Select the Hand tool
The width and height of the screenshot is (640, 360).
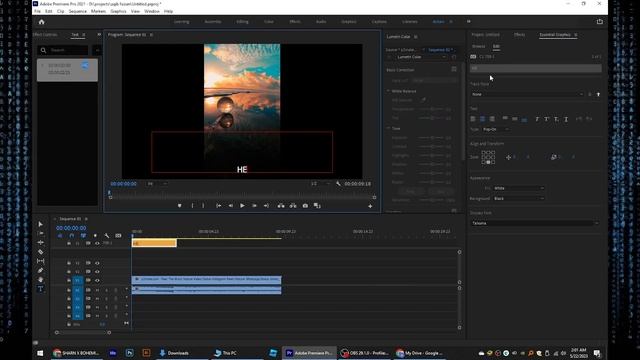40,280
